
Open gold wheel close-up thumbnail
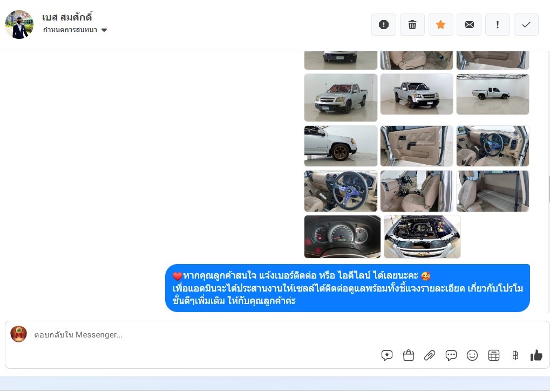(341, 146)
